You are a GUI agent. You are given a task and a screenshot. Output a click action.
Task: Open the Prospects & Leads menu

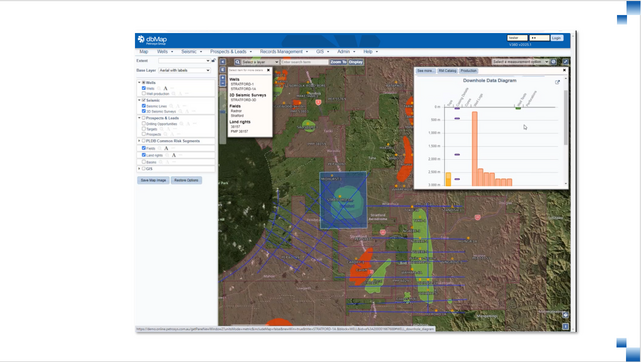231,51
